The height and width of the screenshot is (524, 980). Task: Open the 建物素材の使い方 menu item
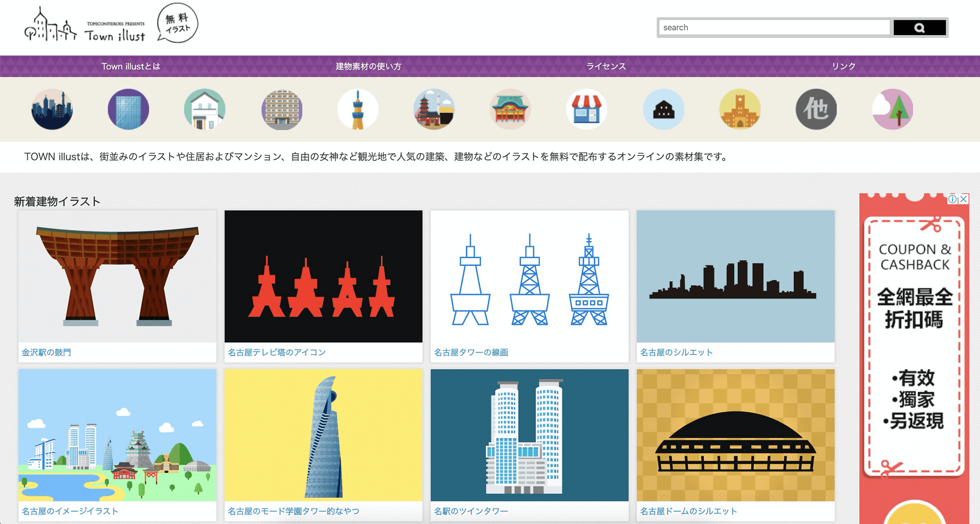tap(368, 67)
